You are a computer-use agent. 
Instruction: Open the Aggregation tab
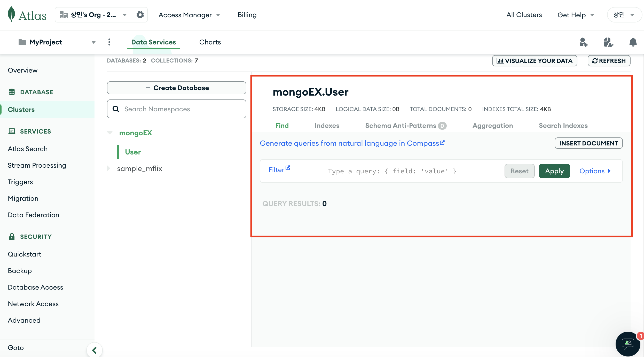492,126
